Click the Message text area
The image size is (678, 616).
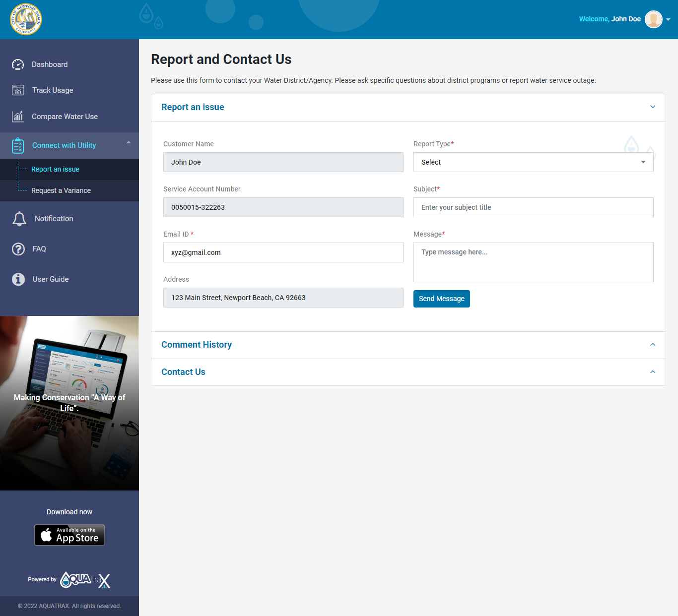533,262
